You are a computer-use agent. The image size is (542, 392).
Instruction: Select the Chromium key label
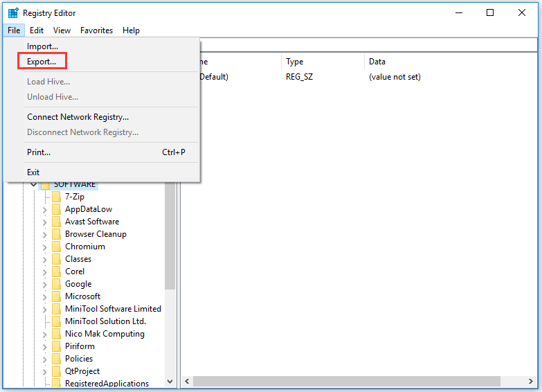coord(85,247)
